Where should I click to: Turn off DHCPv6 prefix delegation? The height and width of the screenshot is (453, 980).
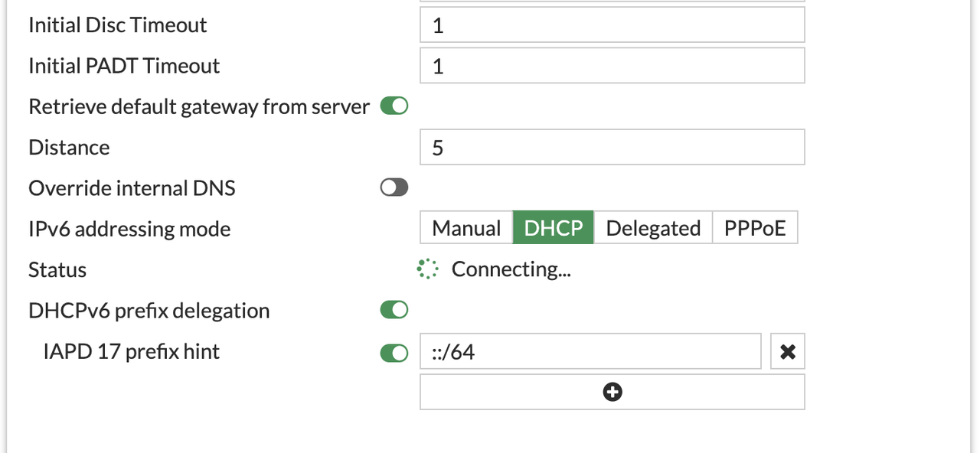pos(394,311)
